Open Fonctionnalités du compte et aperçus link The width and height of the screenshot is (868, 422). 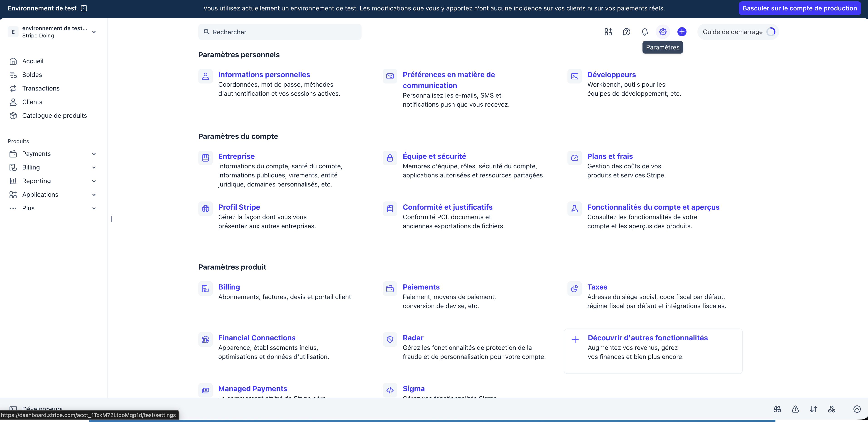(653, 207)
